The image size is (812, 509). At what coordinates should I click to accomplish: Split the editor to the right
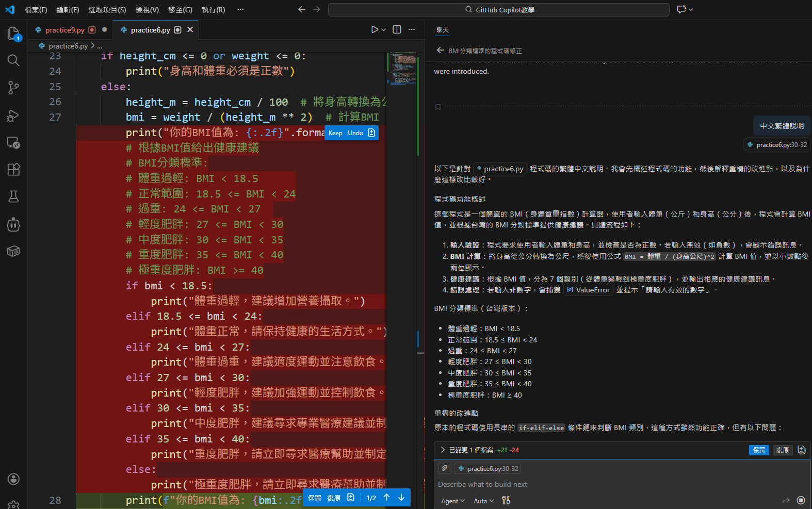(397, 30)
